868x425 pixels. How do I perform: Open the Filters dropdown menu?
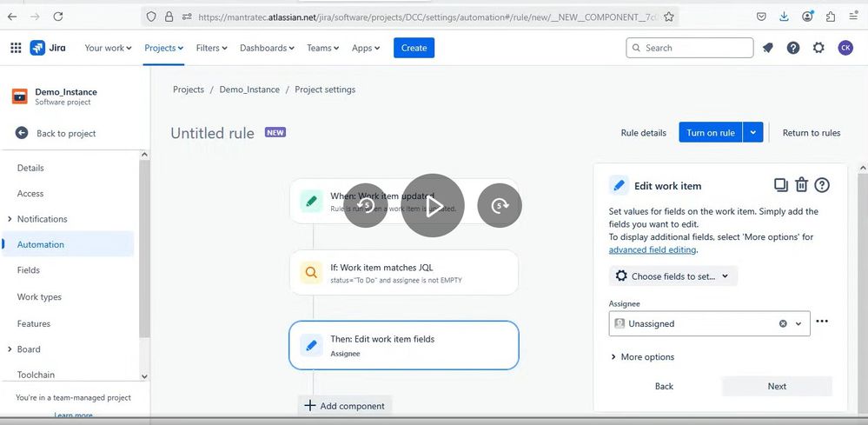pyautogui.click(x=212, y=48)
